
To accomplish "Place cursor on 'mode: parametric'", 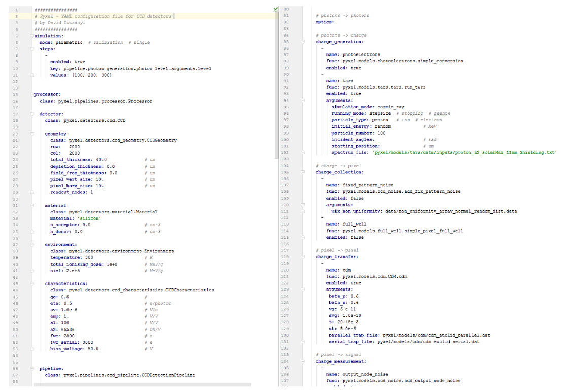I will tap(61, 42).
